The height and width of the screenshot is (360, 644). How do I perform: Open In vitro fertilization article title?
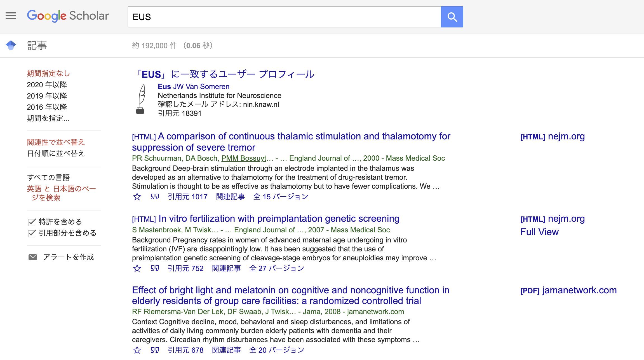[279, 219]
